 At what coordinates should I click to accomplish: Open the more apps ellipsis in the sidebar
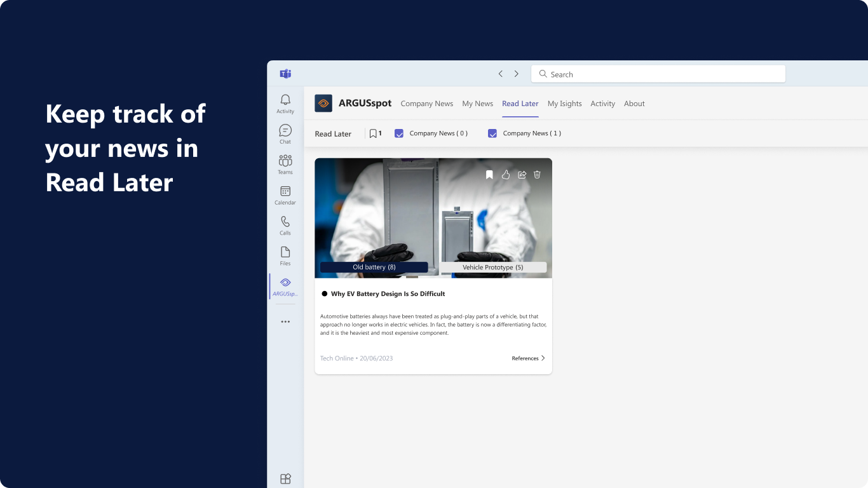coord(285,322)
